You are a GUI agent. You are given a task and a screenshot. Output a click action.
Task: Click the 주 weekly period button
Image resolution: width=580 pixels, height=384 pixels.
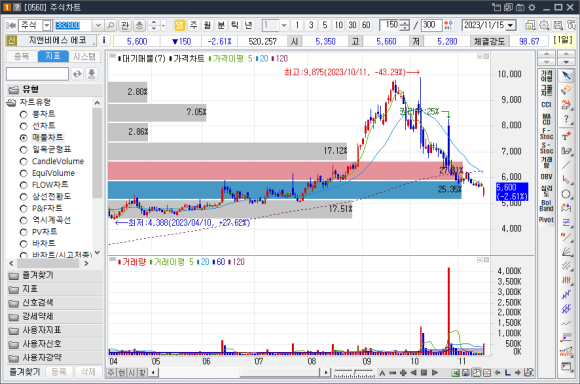pos(193,25)
